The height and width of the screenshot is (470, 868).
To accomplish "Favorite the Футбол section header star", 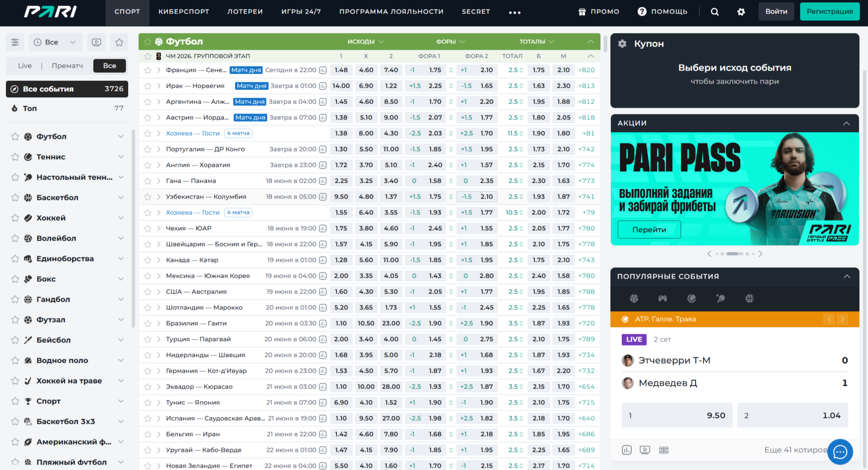I will point(147,42).
